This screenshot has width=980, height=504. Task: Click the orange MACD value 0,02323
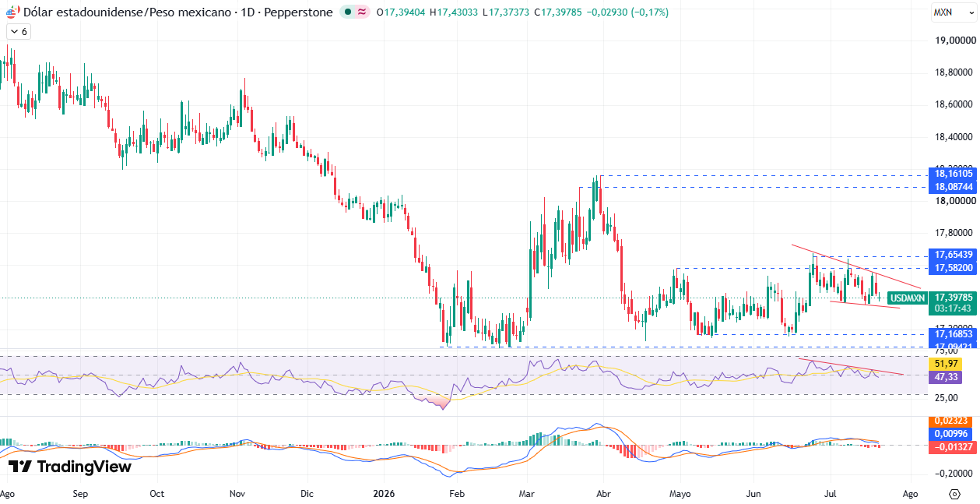[x=951, y=421]
